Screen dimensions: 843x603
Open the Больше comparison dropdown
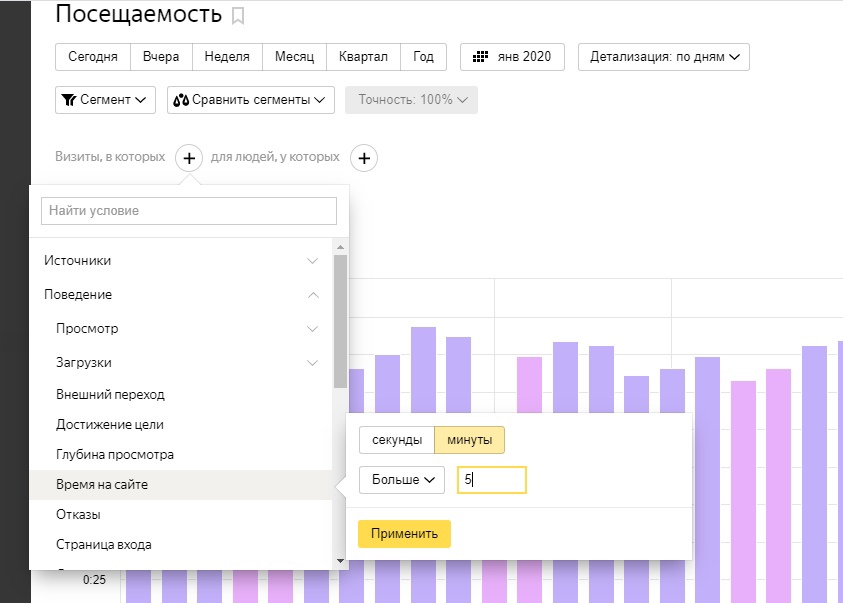point(402,480)
